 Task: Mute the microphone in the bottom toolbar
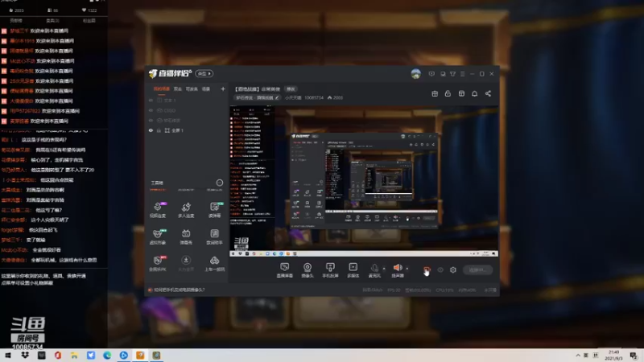point(374,270)
